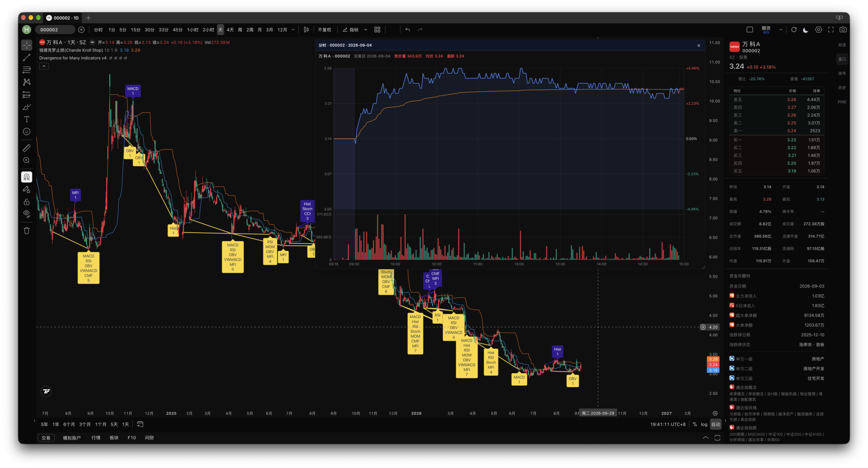Viewport: 868px width, 468px height.
Task: Redo the chart action
Action: click(x=420, y=30)
